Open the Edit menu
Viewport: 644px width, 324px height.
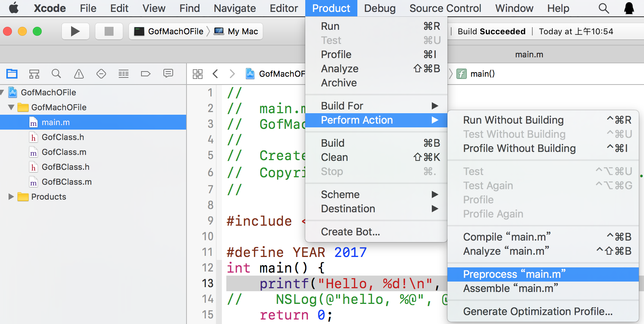point(119,8)
